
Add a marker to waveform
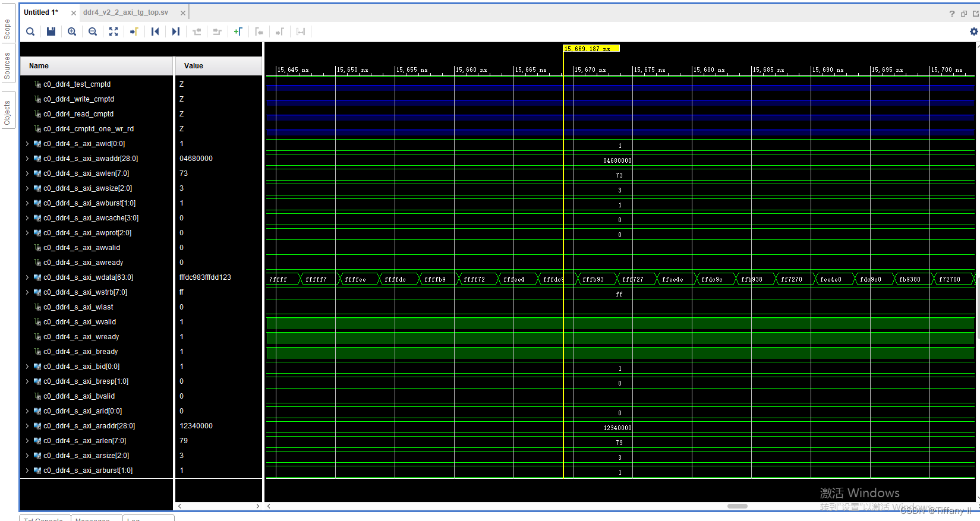(238, 31)
